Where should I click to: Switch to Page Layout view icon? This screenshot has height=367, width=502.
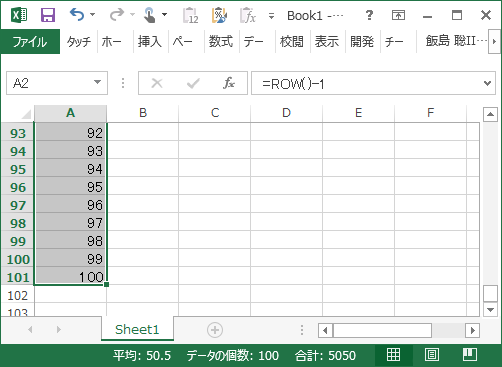coord(432,355)
